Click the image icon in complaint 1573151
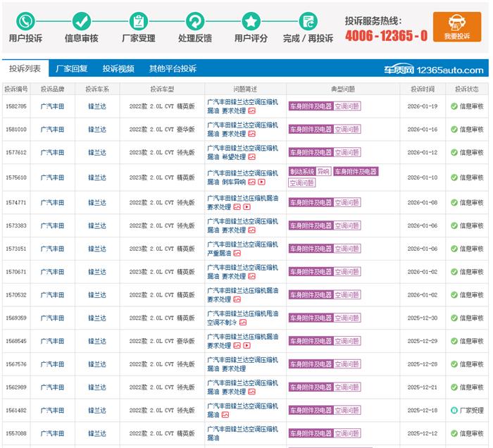 (237, 253)
